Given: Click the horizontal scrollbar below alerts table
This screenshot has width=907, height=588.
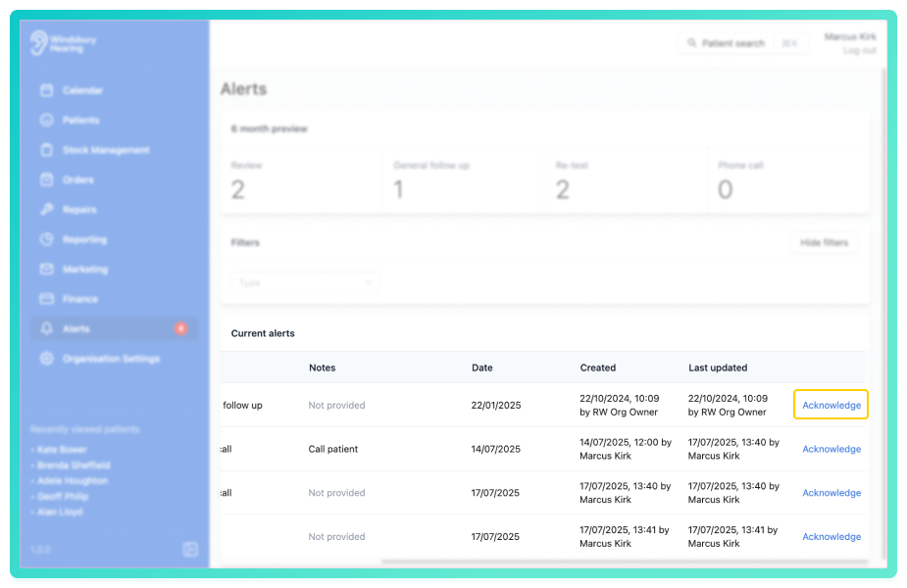Looking at the screenshot, I should (625, 562).
